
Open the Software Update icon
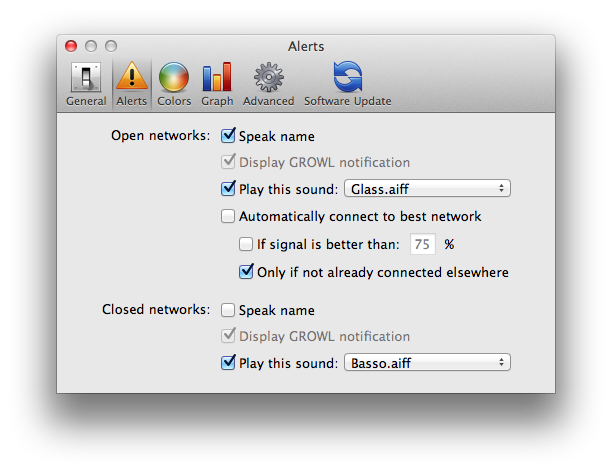pyautogui.click(x=347, y=78)
